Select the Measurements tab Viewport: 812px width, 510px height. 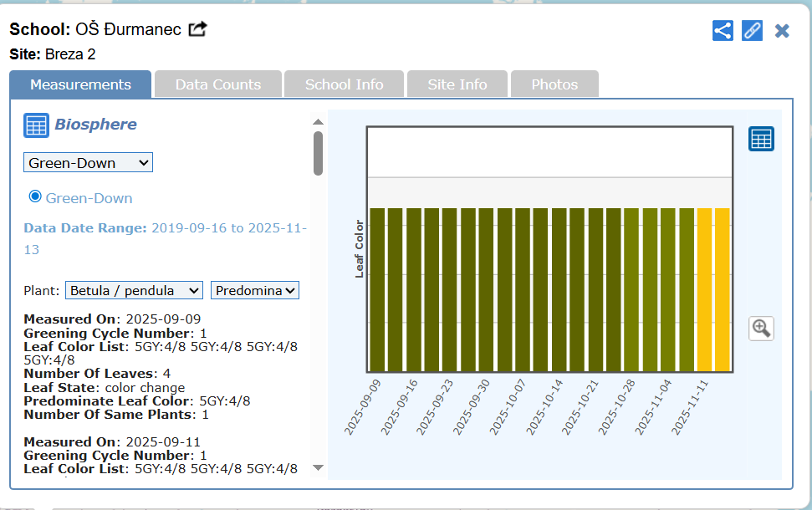[80, 84]
